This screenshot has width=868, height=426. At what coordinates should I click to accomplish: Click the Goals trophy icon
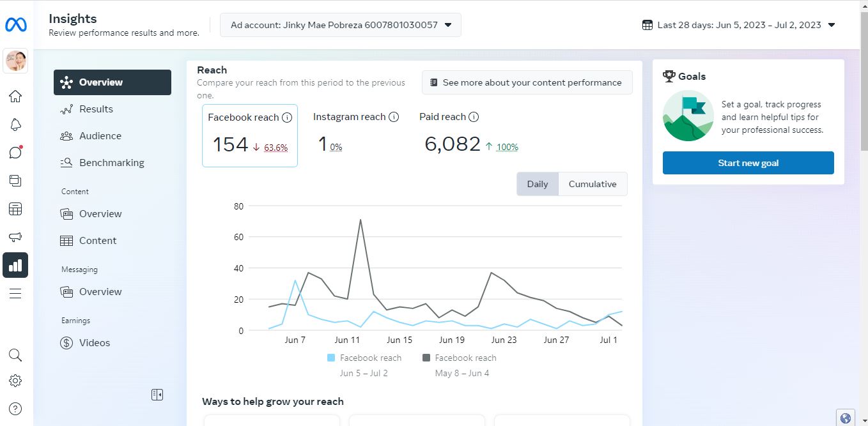[669, 76]
